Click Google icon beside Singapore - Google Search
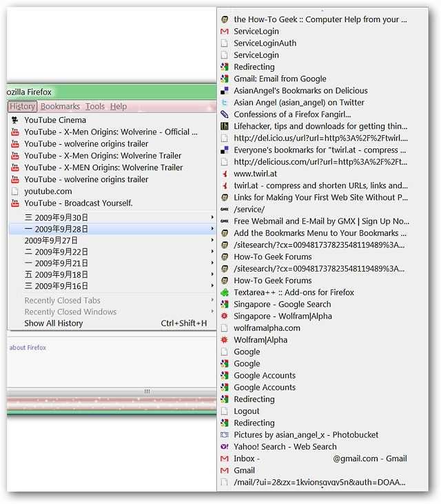The height and width of the screenshot is (504, 441). (x=225, y=304)
